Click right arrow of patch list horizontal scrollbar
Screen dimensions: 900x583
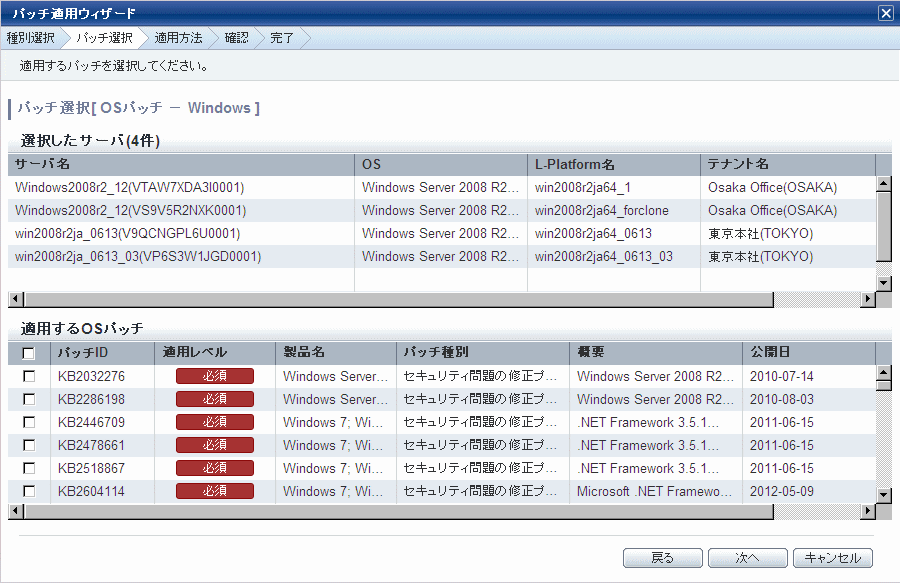(868, 511)
